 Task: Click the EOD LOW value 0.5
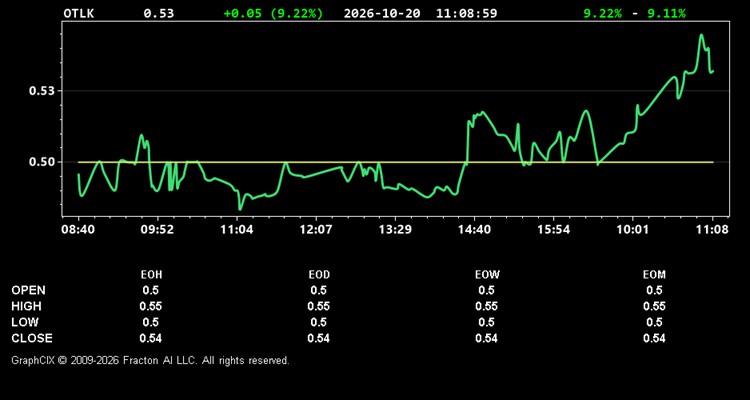[319, 322]
